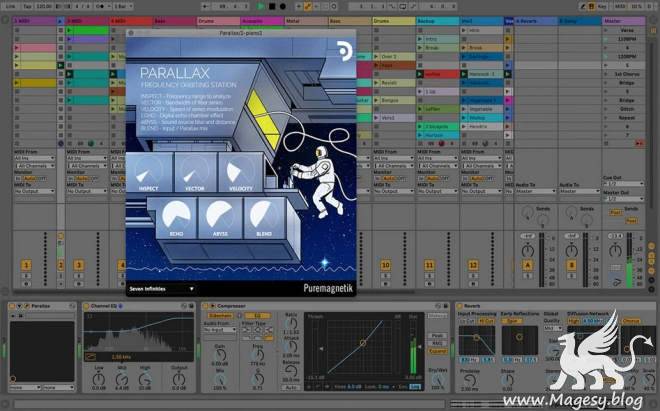Open B Delay's Audio To dropdown
The image size is (660, 411).
click(580, 191)
